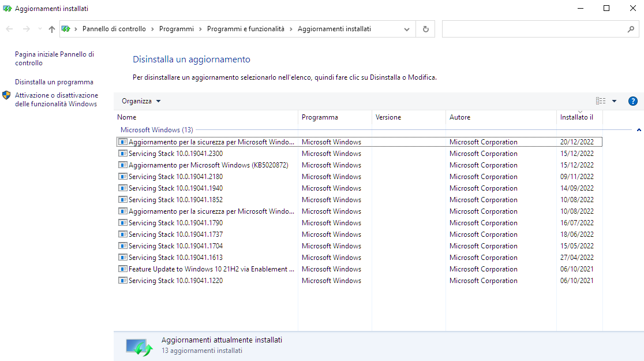Sort by the Autore column header
The height and width of the screenshot is (361, 644).
pos(501,117)
